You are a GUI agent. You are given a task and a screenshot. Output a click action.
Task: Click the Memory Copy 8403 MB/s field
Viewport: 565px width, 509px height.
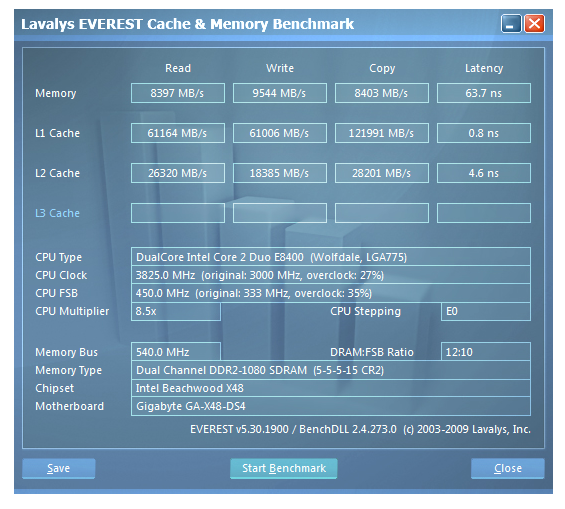[382, 93]
